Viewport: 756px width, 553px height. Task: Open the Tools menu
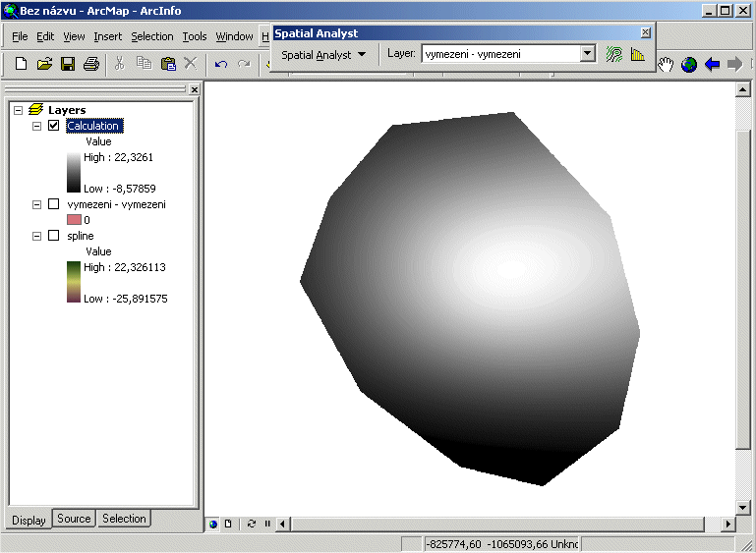point(195,36)
